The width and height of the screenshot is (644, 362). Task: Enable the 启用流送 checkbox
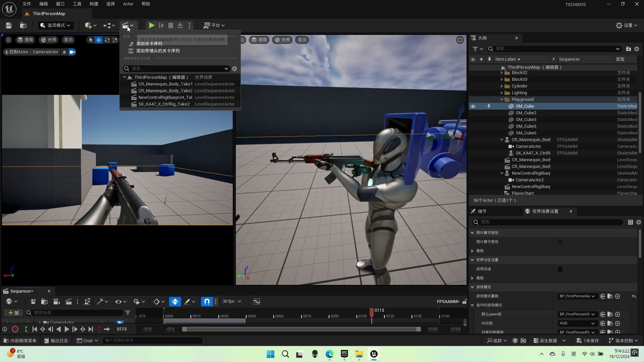click(x=560, y=269)
